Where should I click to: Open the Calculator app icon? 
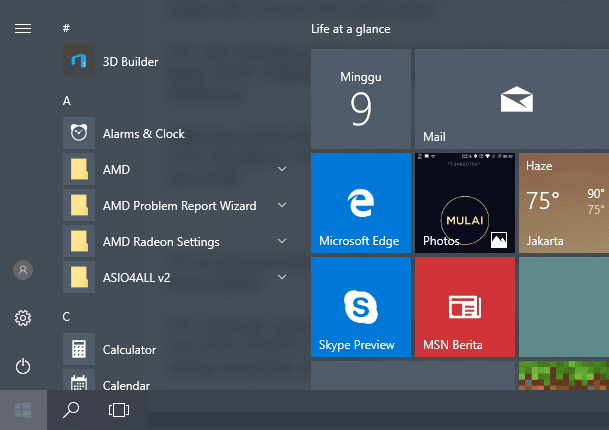79,349
